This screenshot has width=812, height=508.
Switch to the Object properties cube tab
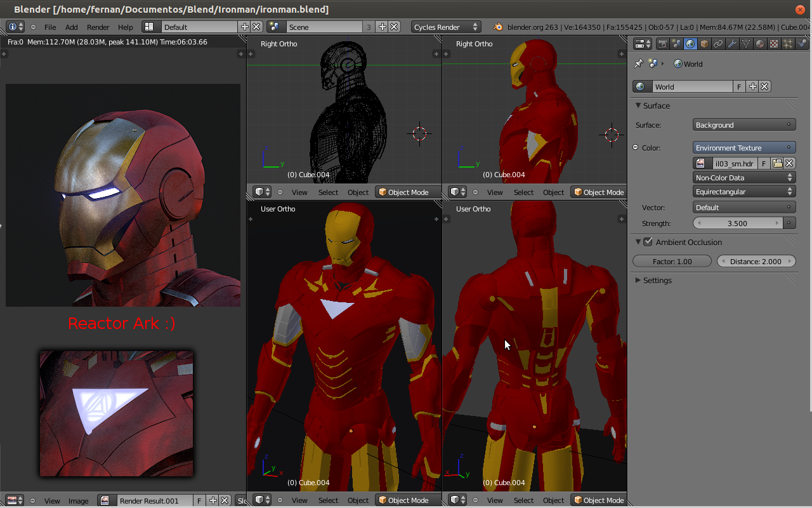click(x=704, y=44)
